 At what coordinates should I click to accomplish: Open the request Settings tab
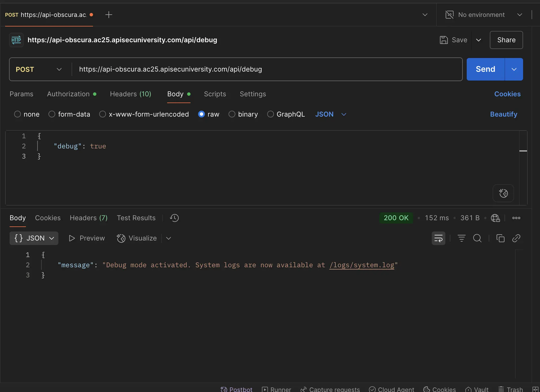pyautogui.click(x=253, y=94)
